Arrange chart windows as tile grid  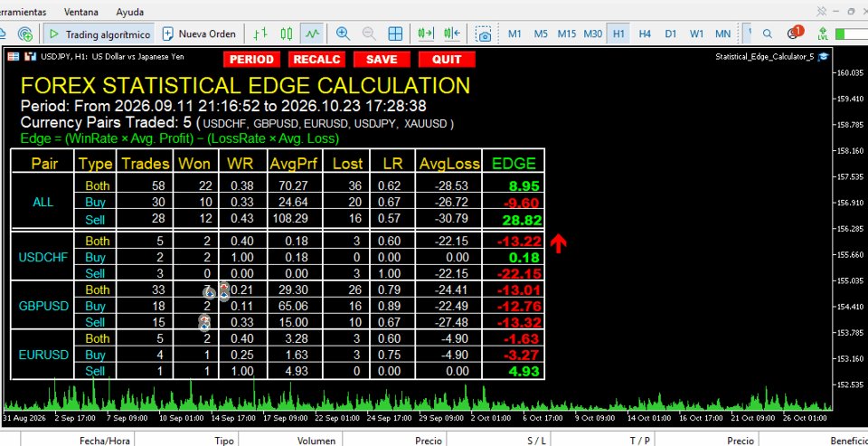(x=395, y=33)
